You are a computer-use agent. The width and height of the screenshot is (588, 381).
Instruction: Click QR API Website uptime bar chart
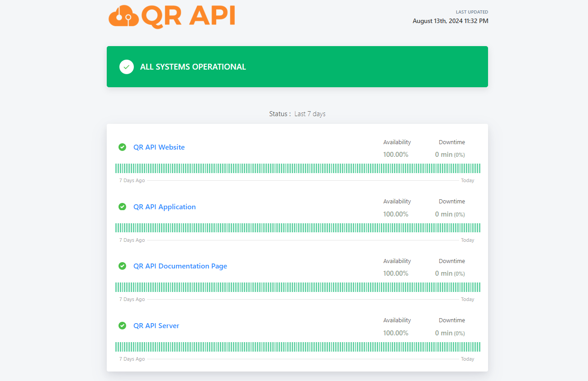pyautogui.click(x=298, y=168)
